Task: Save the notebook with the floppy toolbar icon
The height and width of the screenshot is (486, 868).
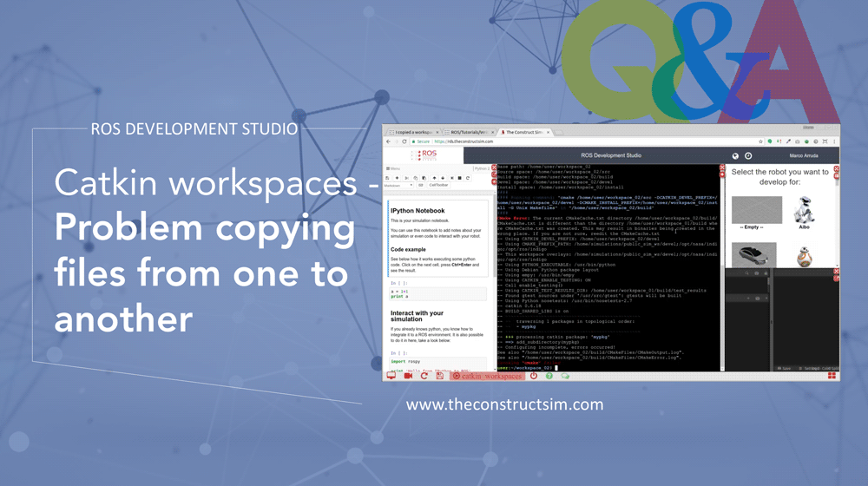Action: pyautogui.click(x=387, y=178)
